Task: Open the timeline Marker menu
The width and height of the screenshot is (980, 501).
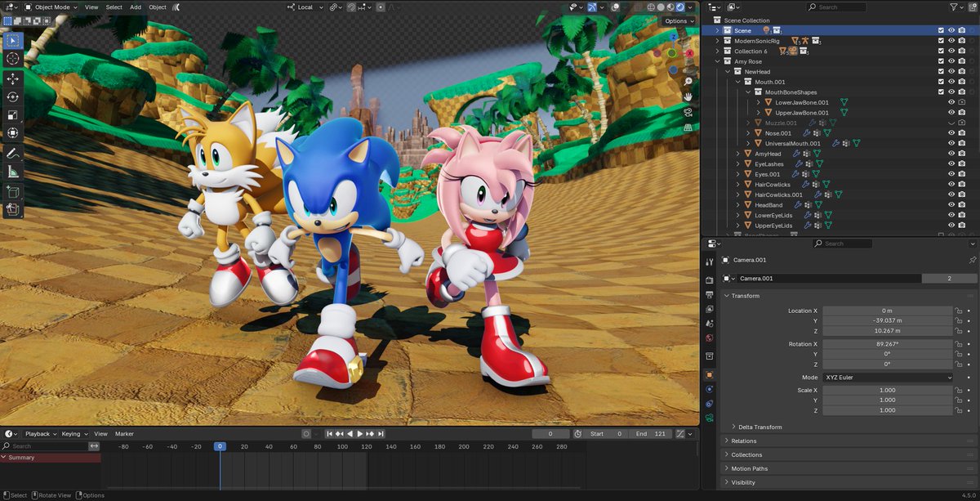Action: tap(124, 434)
